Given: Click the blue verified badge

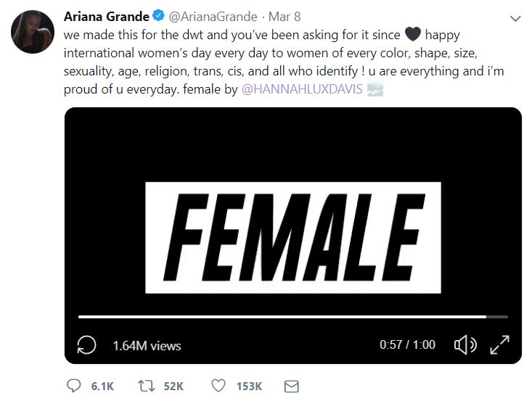Looking at the screenshot, I should [x=157, y=17].
